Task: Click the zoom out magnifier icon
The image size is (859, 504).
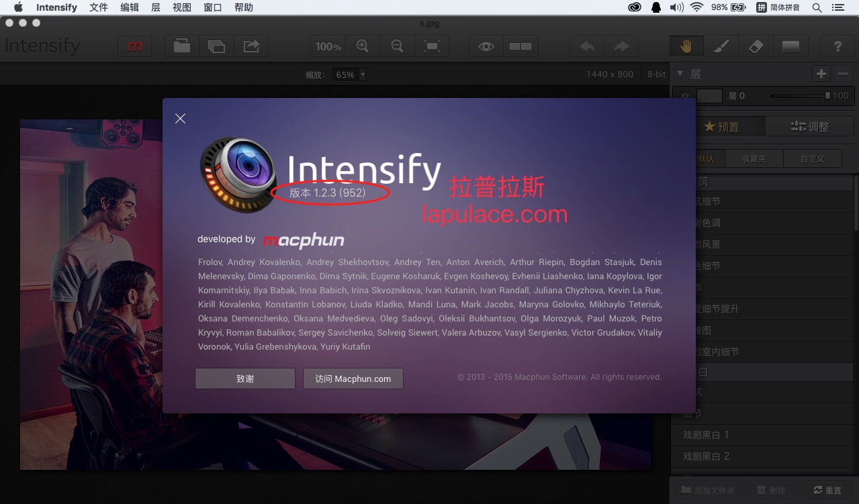Action: click(398, 46)
